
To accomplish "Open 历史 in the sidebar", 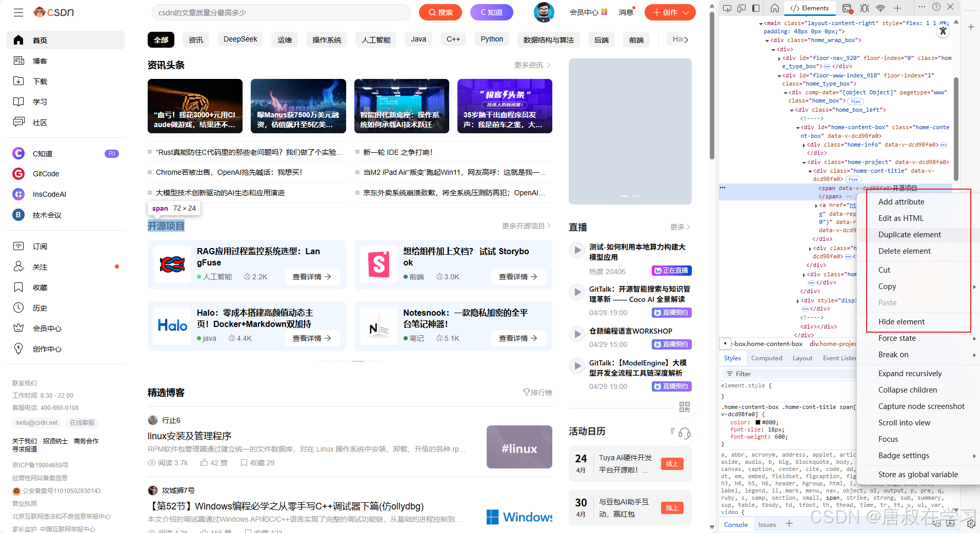I will point(66,308).
